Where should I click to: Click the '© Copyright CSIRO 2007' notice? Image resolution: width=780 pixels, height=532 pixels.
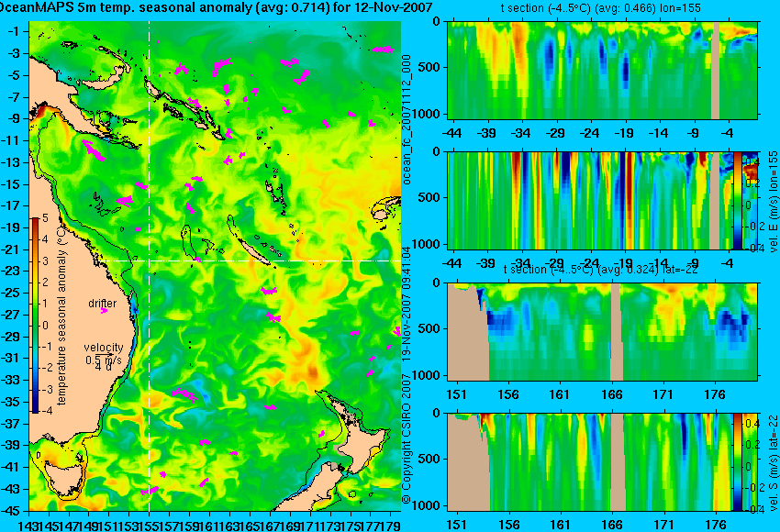point(407,439)
